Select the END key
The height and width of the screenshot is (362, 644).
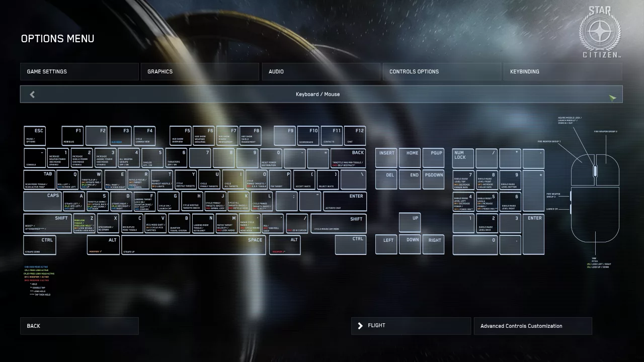click(410, 179)
